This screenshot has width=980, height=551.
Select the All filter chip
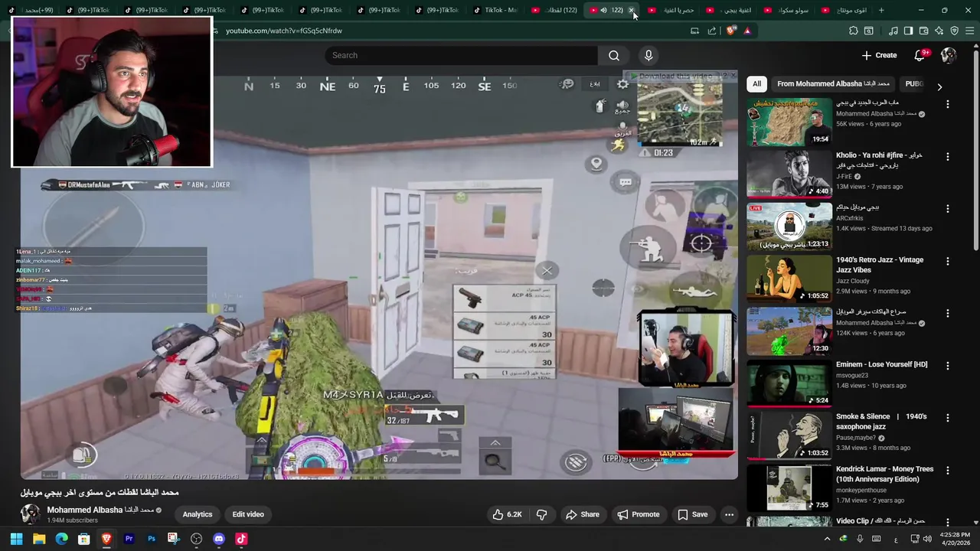756,84
